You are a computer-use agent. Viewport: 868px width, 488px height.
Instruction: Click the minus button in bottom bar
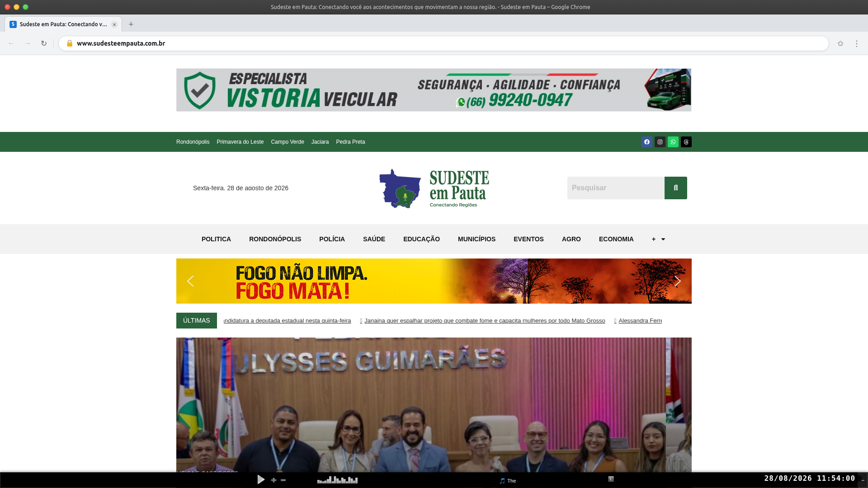[x=283, y=480]
